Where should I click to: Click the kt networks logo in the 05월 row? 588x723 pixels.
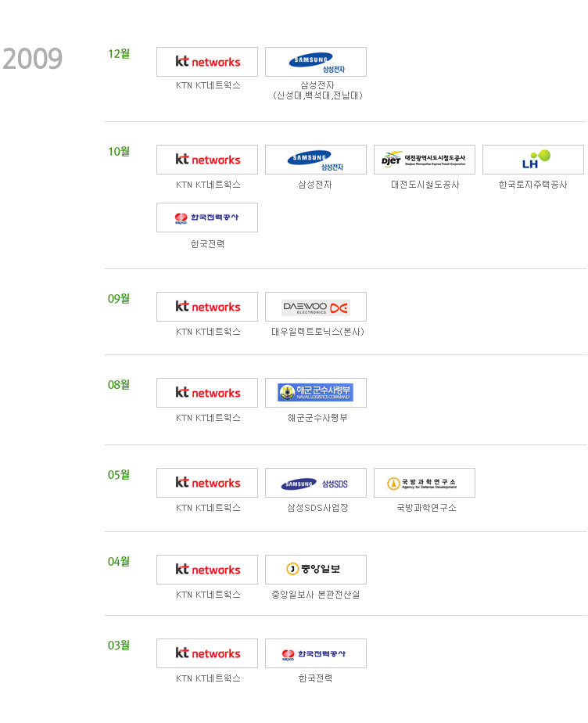(x=207, y=483)
